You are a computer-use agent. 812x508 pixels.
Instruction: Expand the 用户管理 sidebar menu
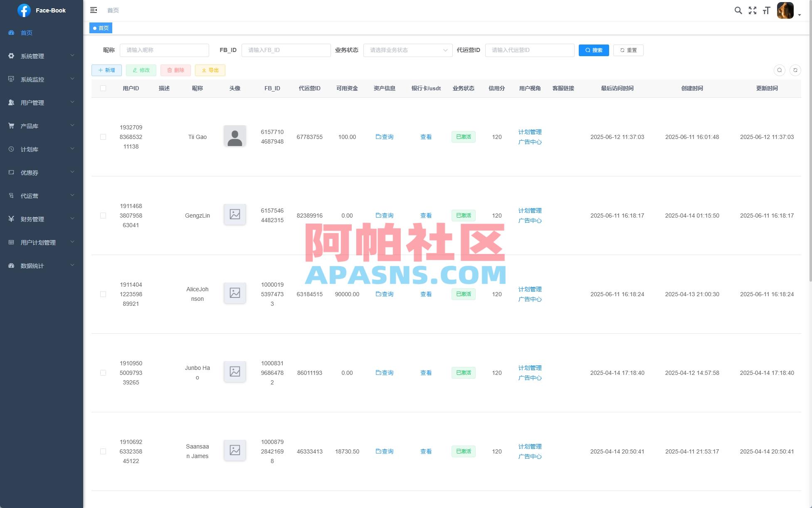pos(42,103)
